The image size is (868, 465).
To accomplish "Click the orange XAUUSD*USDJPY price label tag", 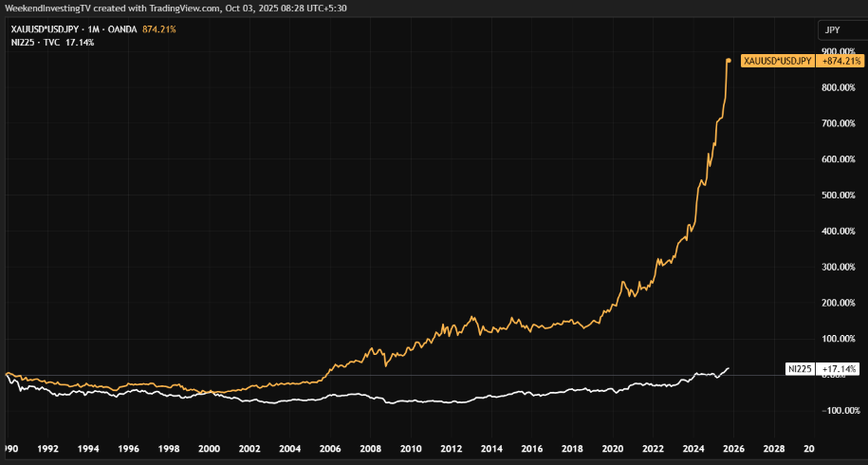I will coord(777,61).
